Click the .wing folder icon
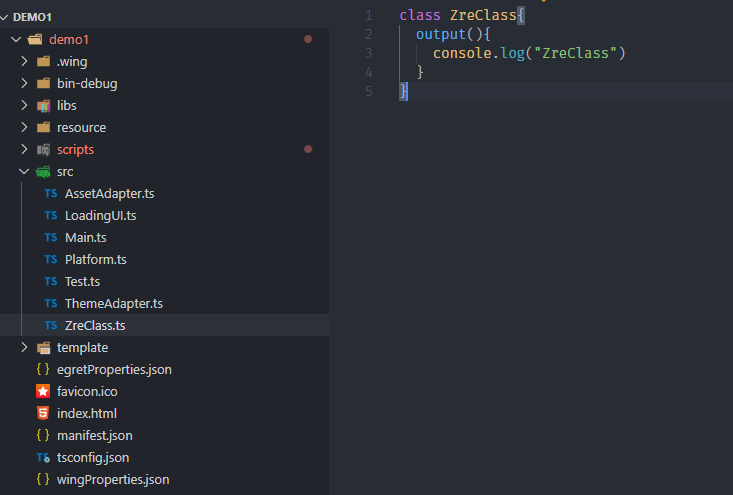Screen dimensions: 733x495 43,61
